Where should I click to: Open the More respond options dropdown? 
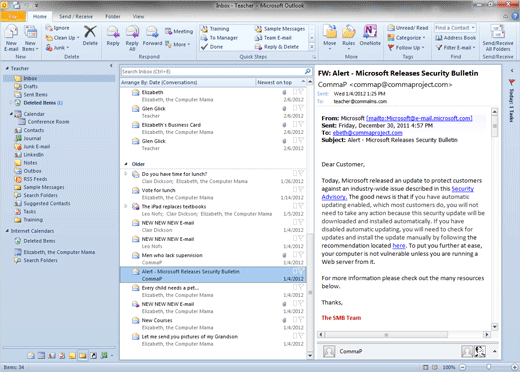coord(178,44)
